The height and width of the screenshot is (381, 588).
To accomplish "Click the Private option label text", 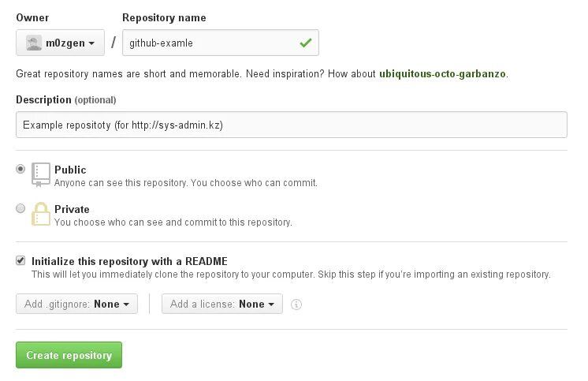I will [x=72, y=209].
